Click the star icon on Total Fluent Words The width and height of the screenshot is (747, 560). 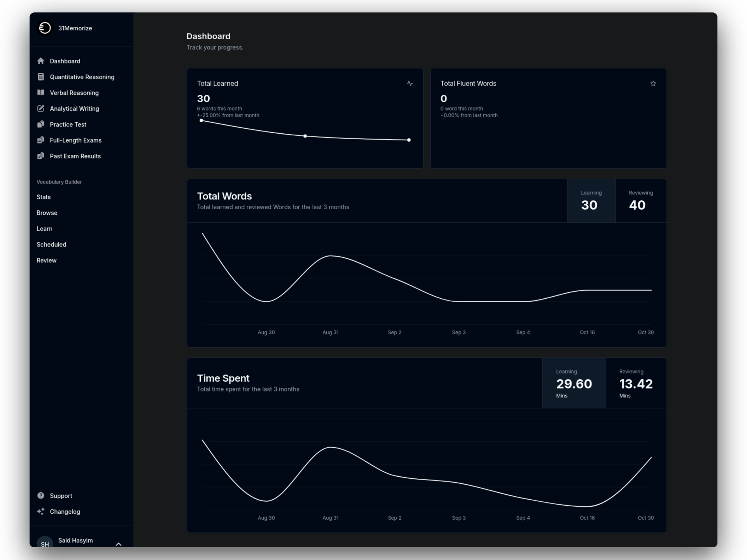pyautogui.click(x=653, y=84)
